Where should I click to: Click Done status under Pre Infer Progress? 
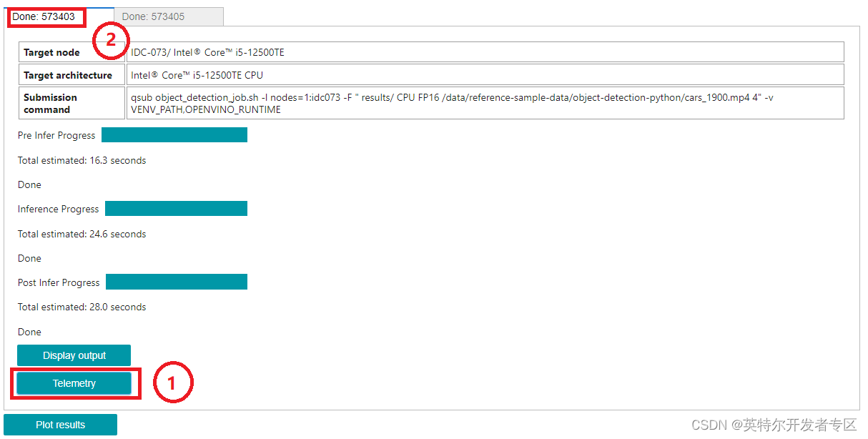tap(29, 184)
